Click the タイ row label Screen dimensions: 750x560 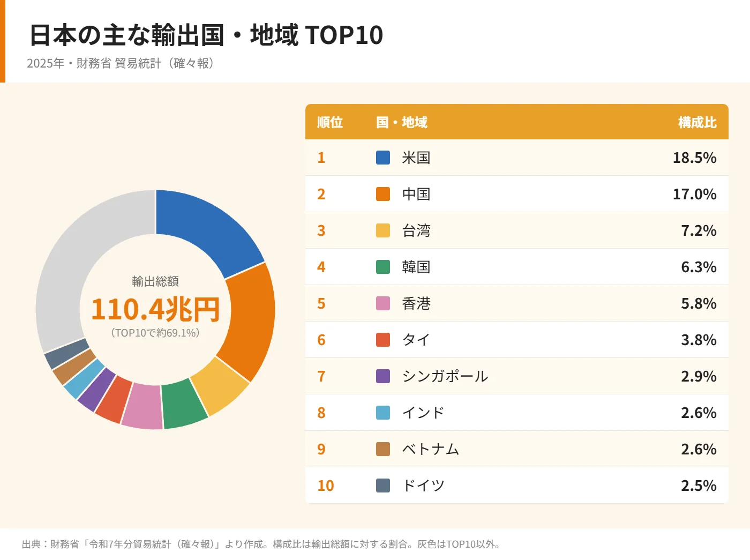pos(416,340)
